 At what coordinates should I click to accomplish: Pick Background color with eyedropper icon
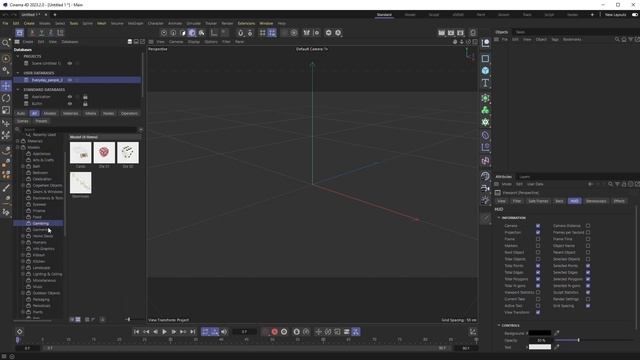557,333
